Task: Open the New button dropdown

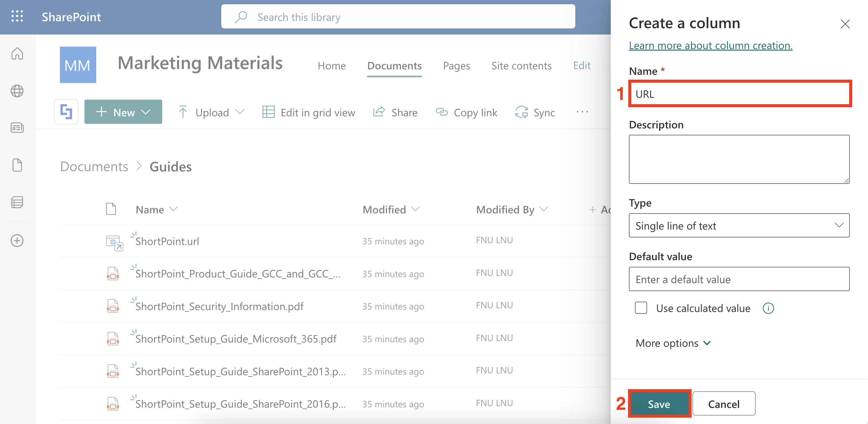Action: [x=123, y=112]
